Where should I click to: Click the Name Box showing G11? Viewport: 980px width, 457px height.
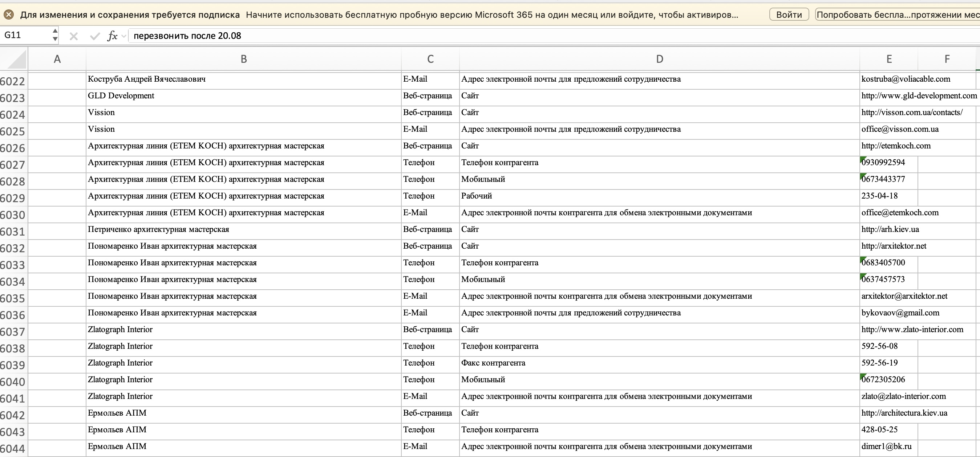coord(25,35)
